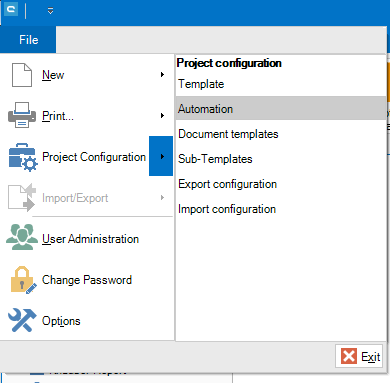Click the blank page New icon
This screenshot has height=383, width=390.
pos(22,75)
